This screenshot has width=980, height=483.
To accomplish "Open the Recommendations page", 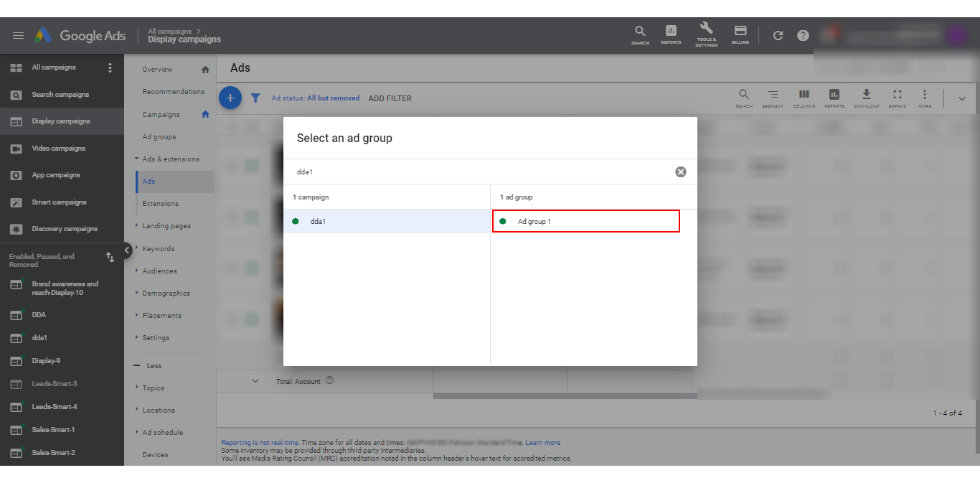I will 173,92.
